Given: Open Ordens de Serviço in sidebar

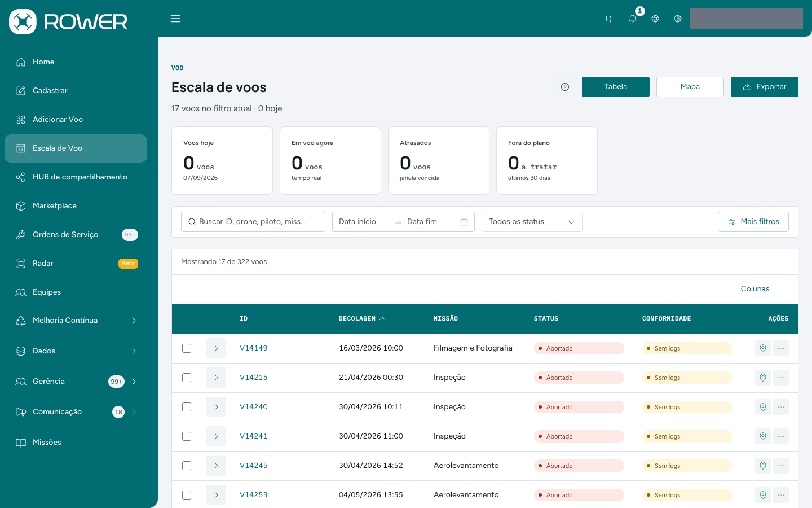Looking at the screenshot, I should tap(76, 235).
